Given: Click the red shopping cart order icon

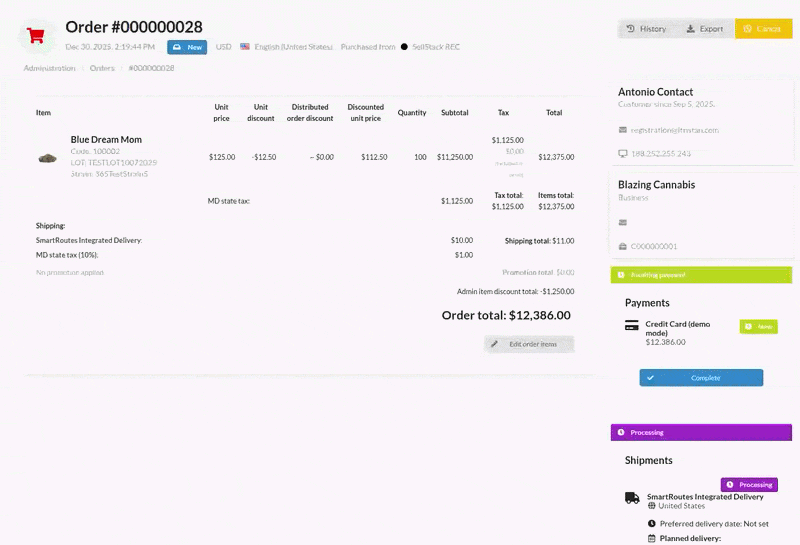Looking at the screenshot, I should click(36, 36).
